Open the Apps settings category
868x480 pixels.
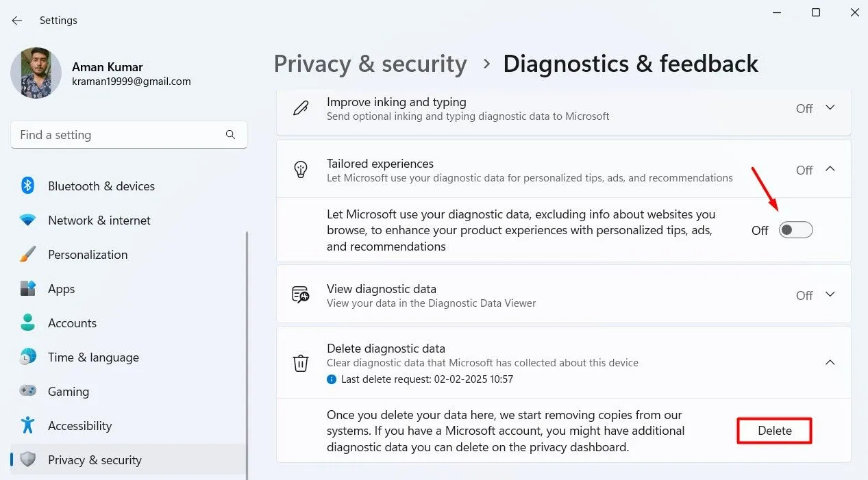(61, 289)
